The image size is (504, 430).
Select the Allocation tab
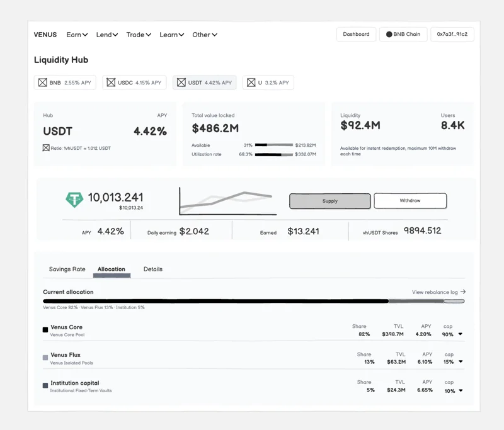tap(112, 269)
